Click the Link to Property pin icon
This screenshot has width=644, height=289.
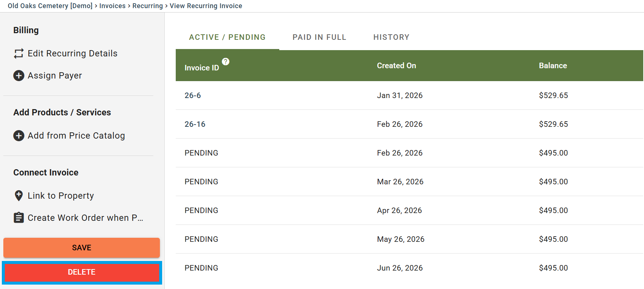[19, 195]
